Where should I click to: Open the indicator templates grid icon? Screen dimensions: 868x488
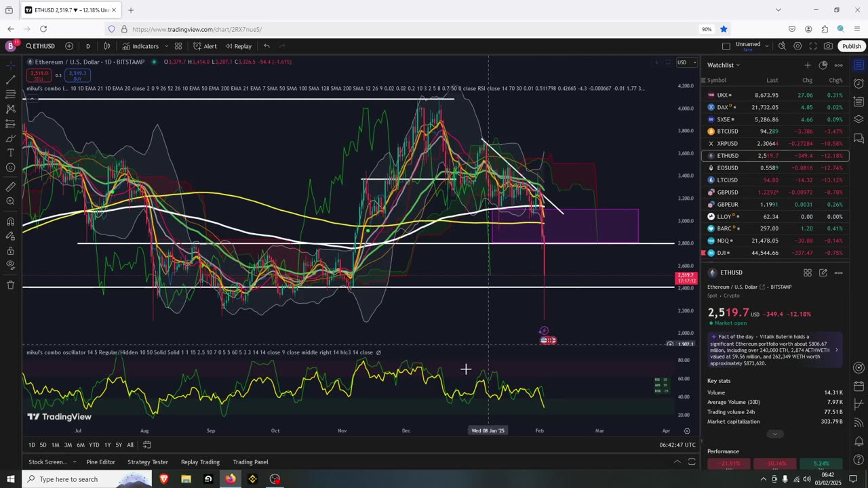178,46
